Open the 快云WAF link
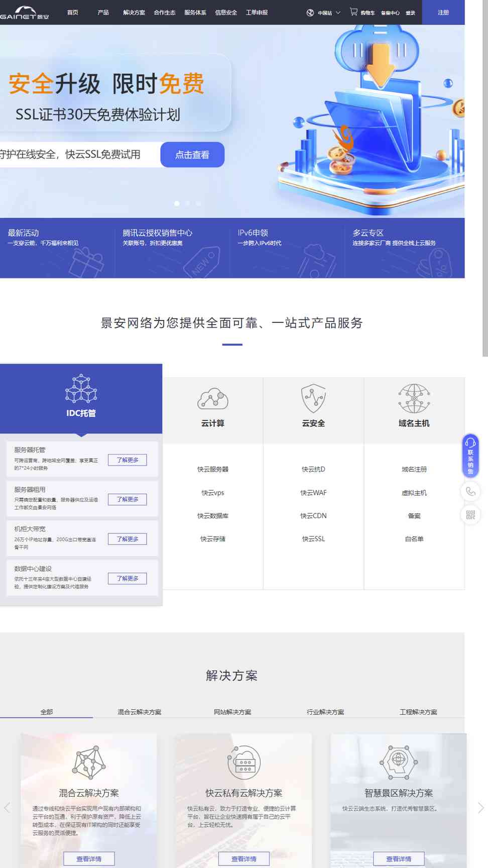The image size is (488, 868). click(314, 493)
